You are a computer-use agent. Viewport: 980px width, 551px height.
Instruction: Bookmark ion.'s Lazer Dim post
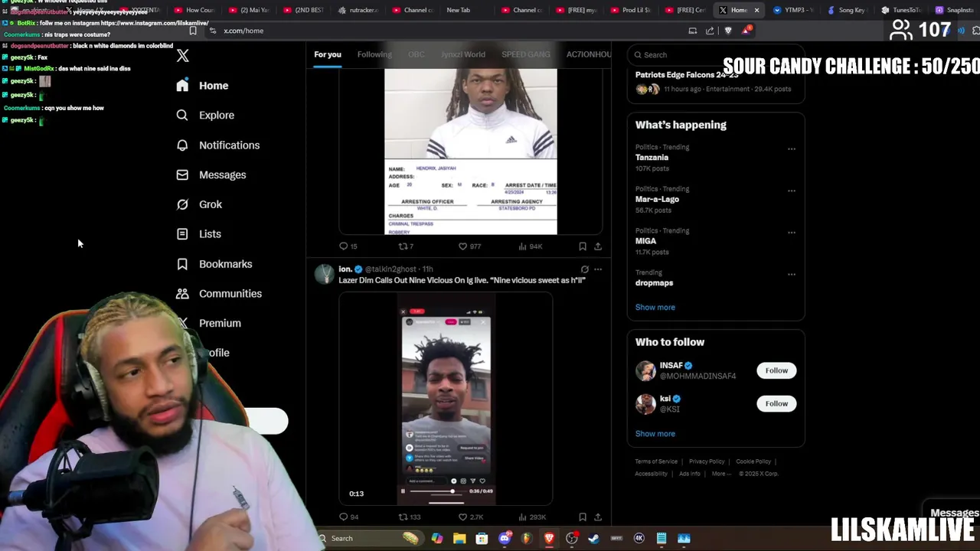coord(583,517)
